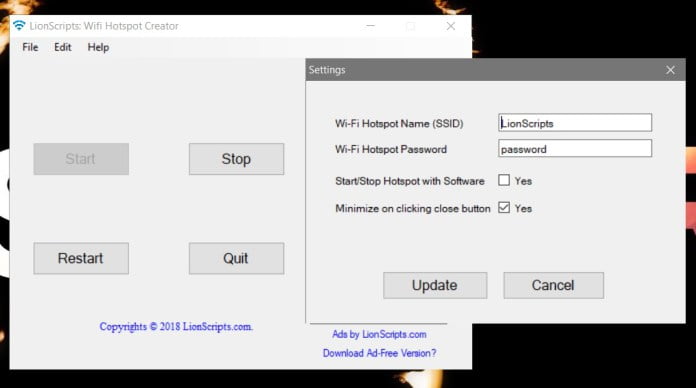This screenshot has height=388, width=696.
Task: Uncheck Minimize on clicking close button
Action: tap(504, 207)
